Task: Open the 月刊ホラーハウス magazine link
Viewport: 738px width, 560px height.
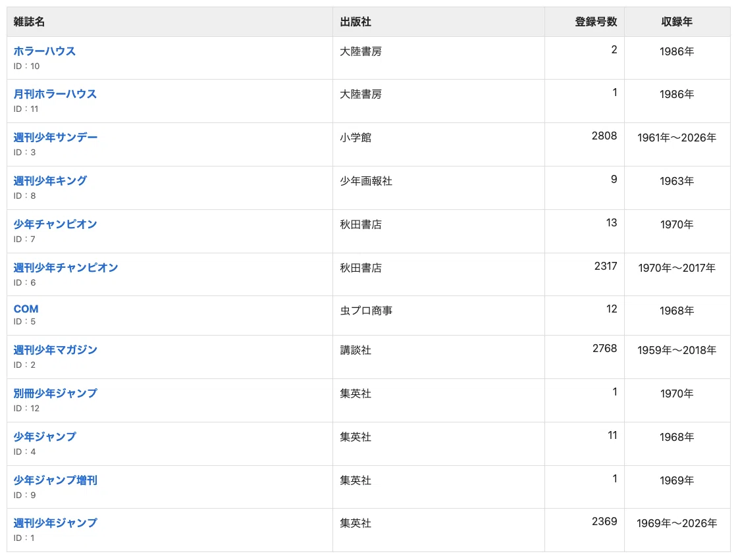Action: point(55,93)
